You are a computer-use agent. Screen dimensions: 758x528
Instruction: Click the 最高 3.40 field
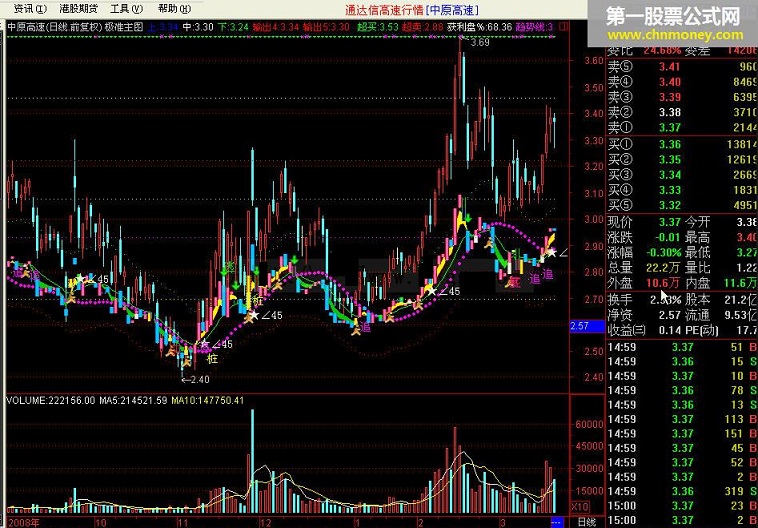coord(721,237)
